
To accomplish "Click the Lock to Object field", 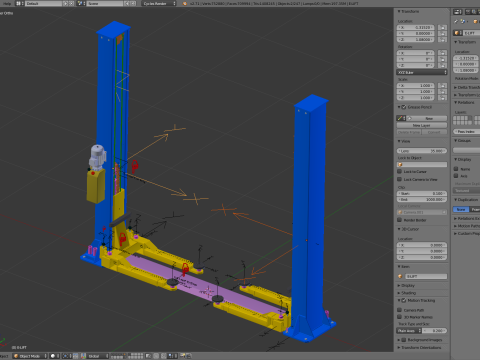I will point(422,165).
